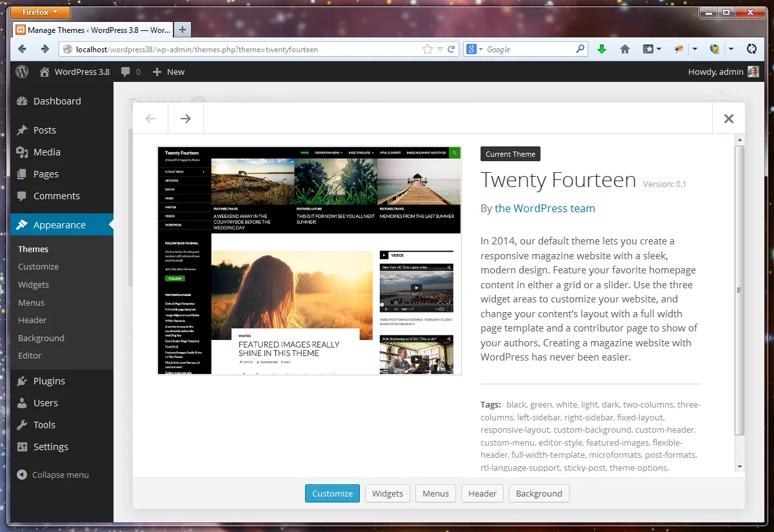Click the Widgets button in theme footer

pyautogui.click(x=388, y=493)
